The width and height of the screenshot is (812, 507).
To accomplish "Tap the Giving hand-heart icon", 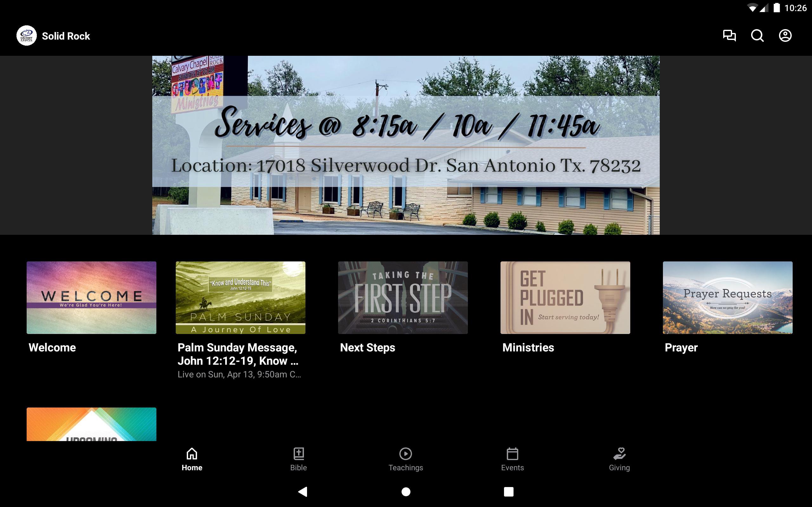I will click(619, 454).
